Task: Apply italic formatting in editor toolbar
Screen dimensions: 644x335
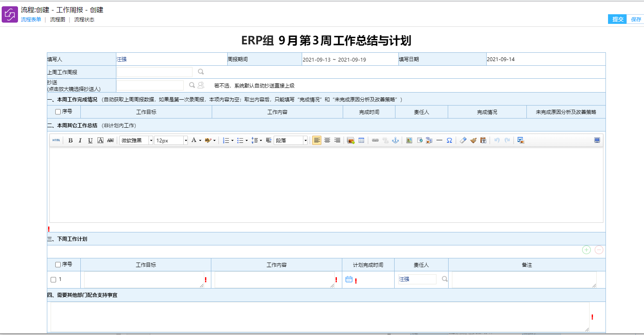Action: tap(80, 140)
